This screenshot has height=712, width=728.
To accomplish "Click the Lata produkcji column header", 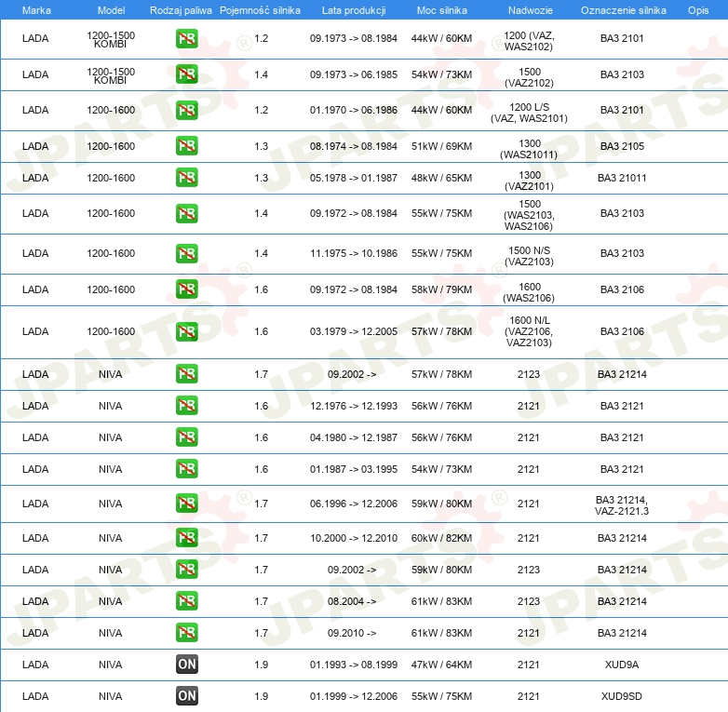I will point(354,10).
